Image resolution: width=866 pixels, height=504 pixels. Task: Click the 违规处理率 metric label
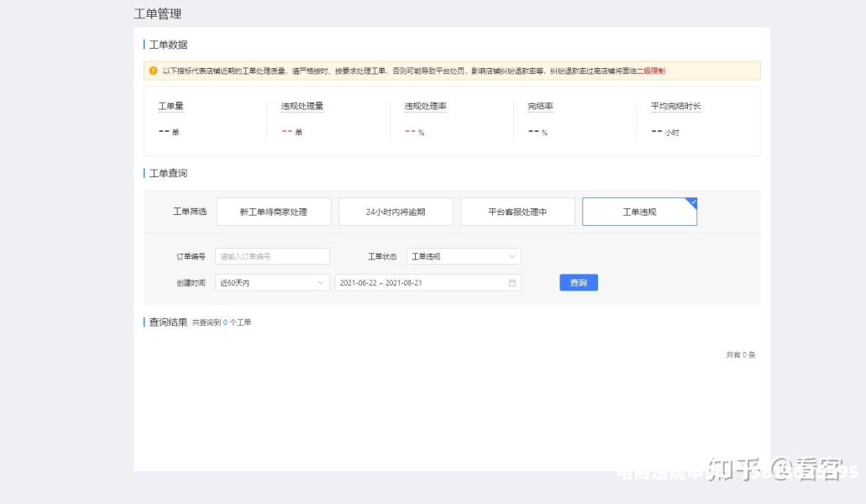tap(425, 107)
